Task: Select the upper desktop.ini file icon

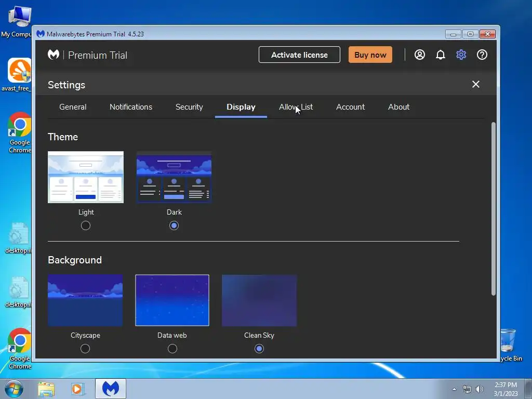Action: coord(19,238)
